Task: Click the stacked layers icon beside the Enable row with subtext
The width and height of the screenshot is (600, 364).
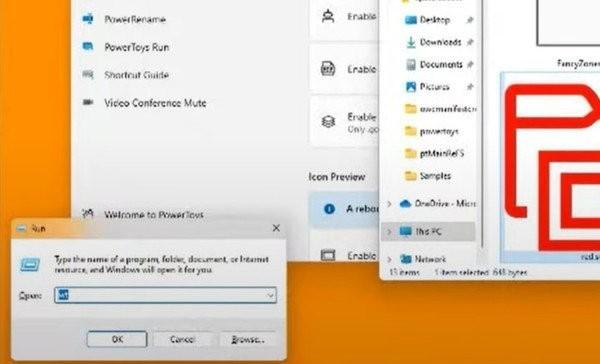Action: pos(328,122)
